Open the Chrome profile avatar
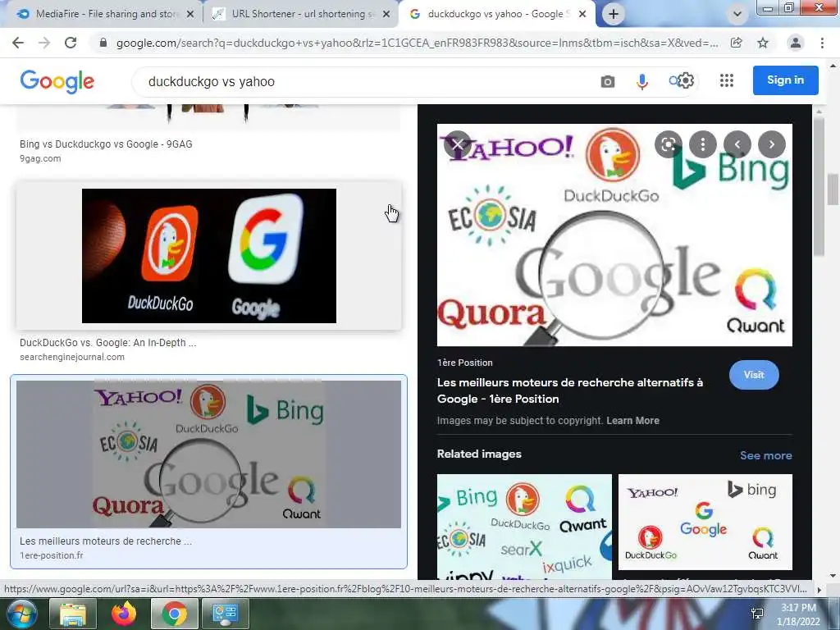 pyautogui.click(x=796, y=43)
